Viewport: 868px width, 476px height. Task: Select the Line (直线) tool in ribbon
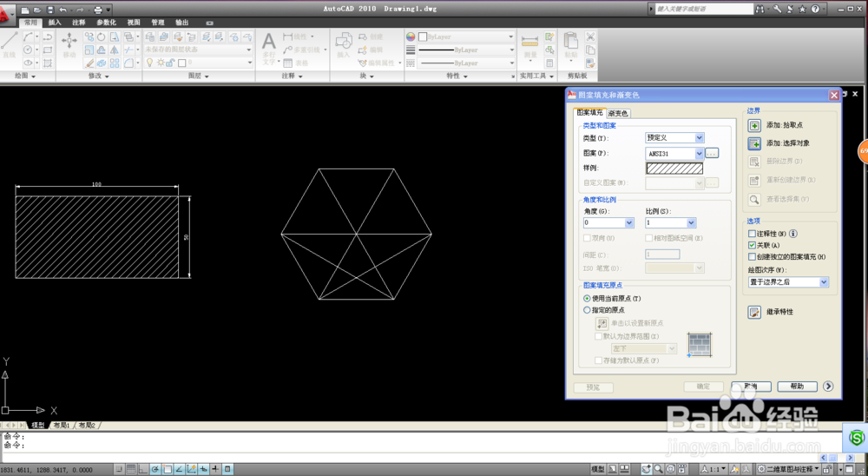point(10,43)
